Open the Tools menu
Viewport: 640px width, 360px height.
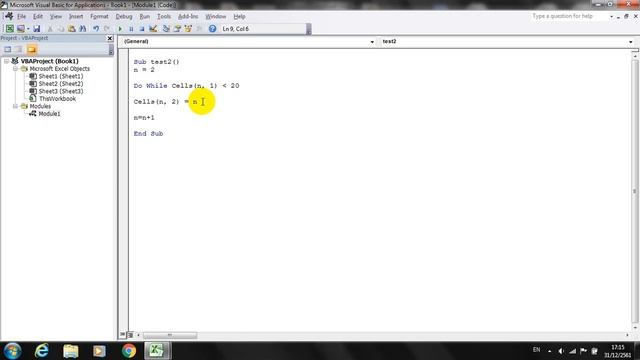[164, 16]
